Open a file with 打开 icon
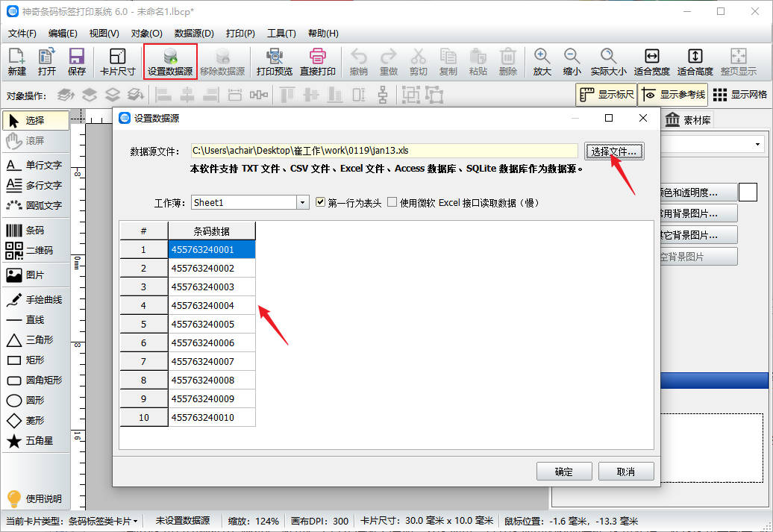 click(47, 62)
